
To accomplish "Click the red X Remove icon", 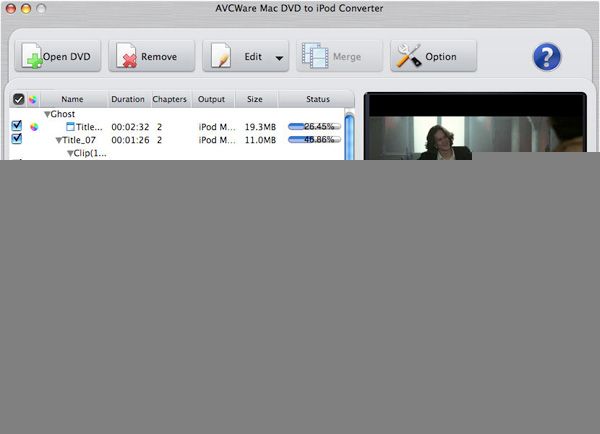I will point(130,61).
